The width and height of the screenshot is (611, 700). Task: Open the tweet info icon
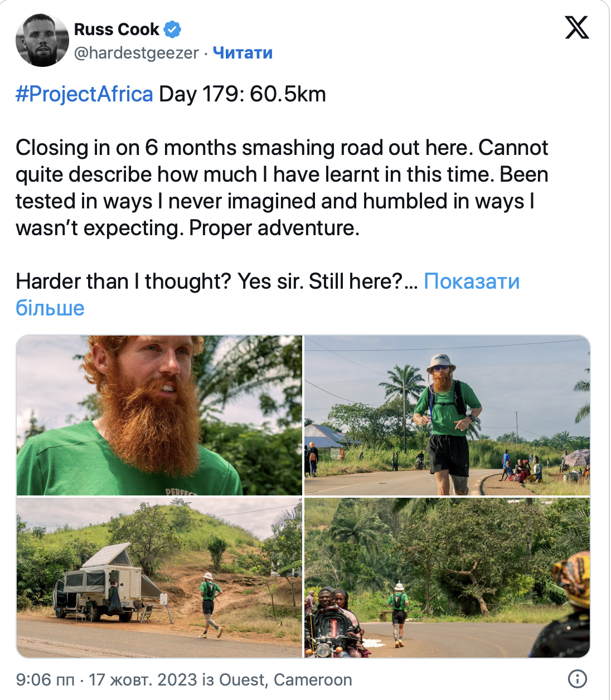click(577, 679)
